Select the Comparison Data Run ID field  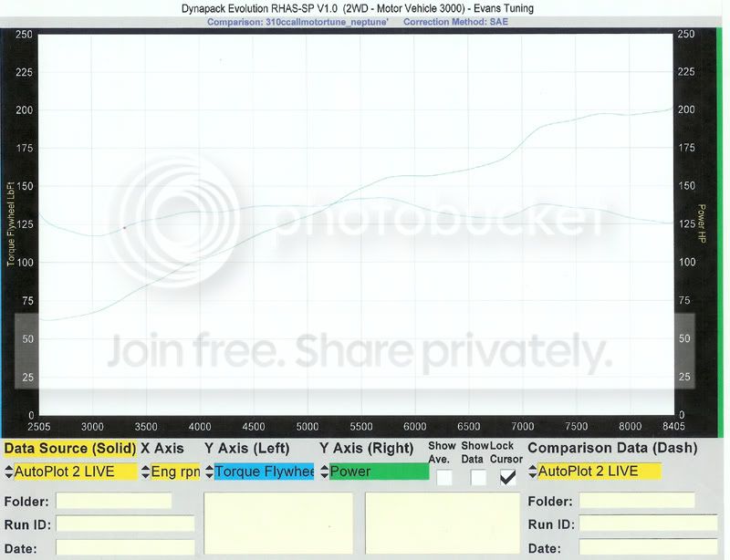pos(648,524)
